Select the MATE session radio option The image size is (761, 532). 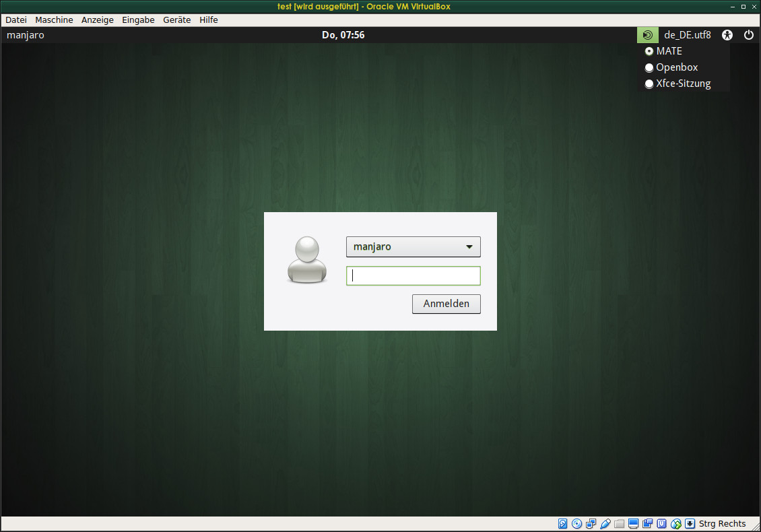pos(649,51)
